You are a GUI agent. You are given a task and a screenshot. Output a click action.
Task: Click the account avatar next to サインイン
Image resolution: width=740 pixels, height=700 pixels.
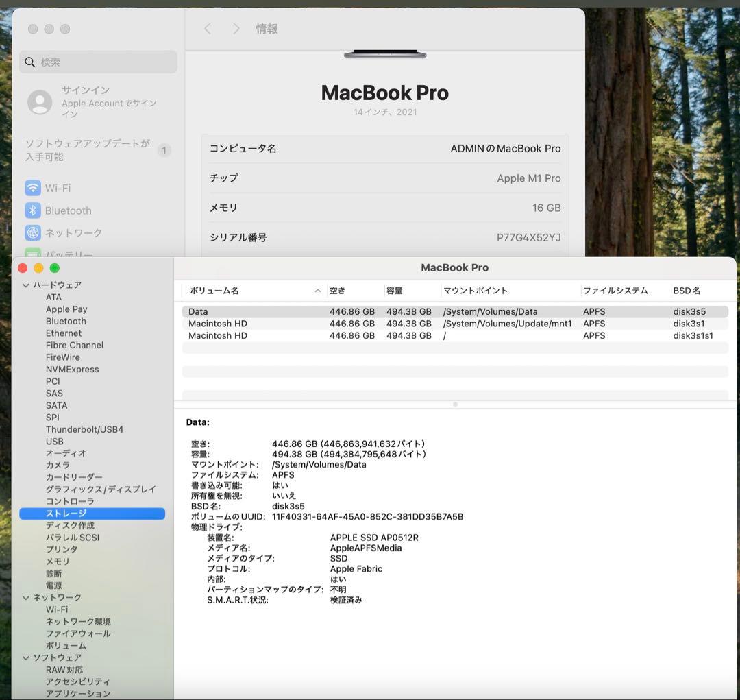point(40,103)
